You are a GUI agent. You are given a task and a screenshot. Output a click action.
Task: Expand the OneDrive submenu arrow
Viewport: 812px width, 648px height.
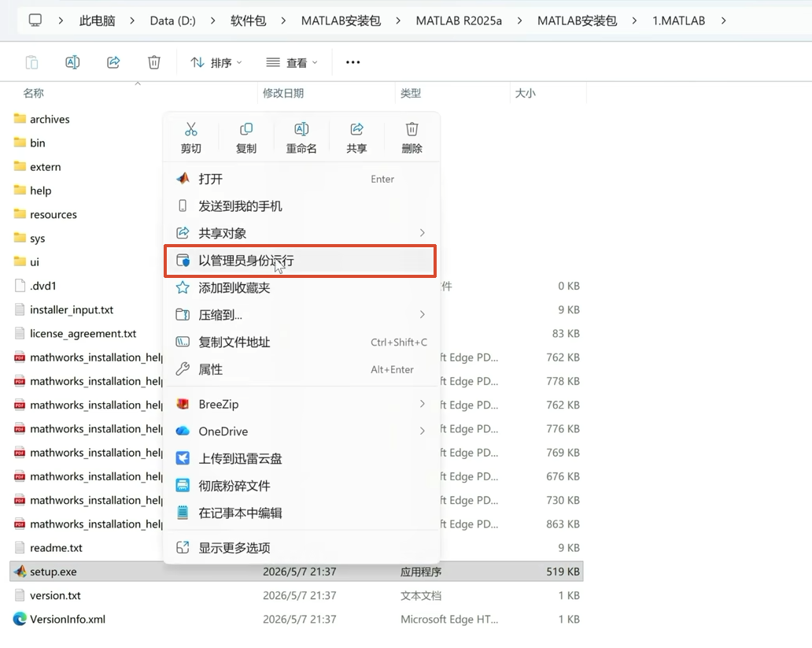tap(422, 431)
